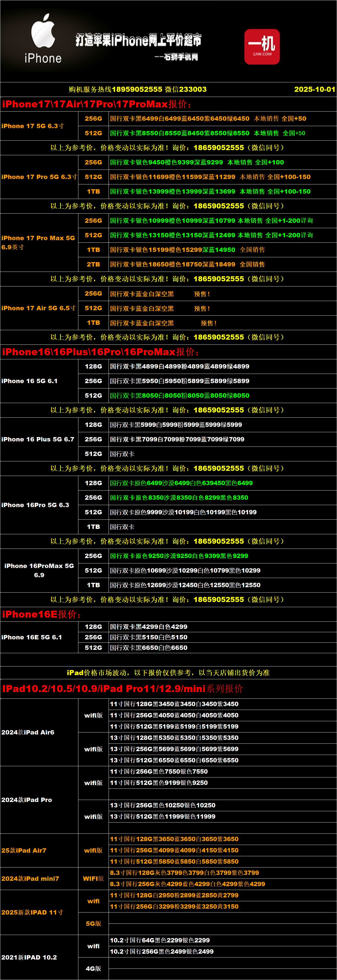Click the iPhone 16Pro 1TB capacity cell
This screenshot has height=980, width=337.
(93, 527)
